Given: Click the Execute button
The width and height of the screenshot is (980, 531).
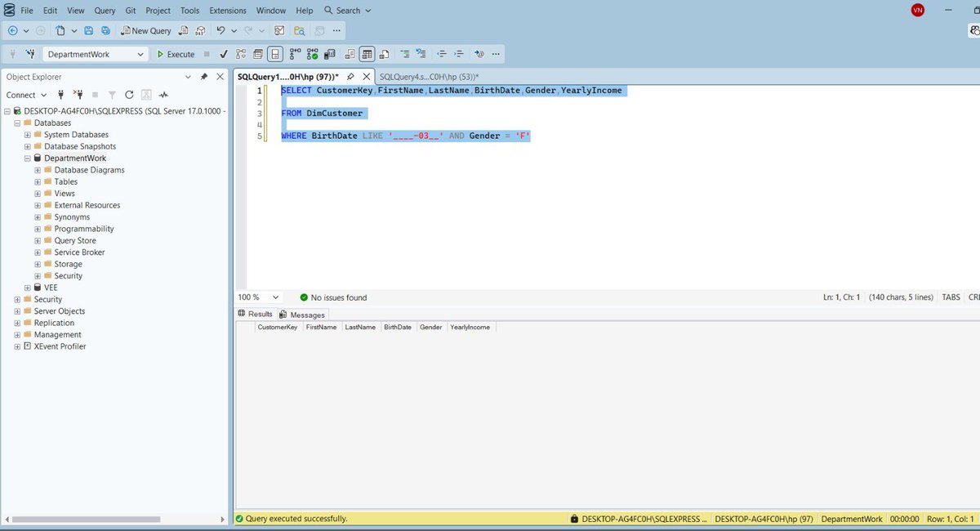Looking at the screenshot, I should tap(176, 55).
